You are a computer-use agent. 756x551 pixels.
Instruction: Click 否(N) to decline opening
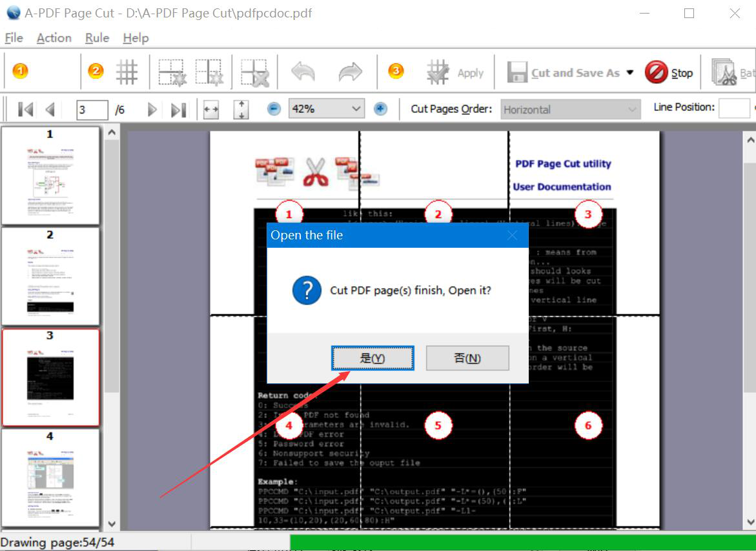[x=467, y=358]
